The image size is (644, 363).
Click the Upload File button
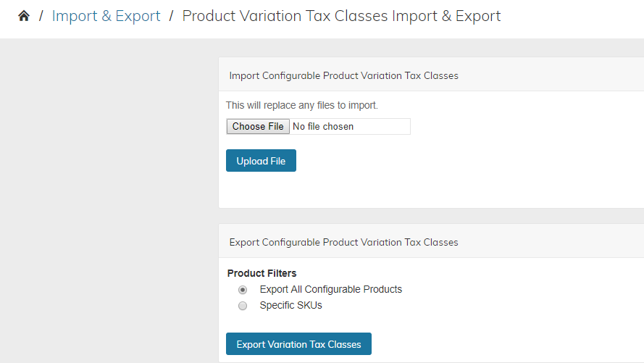click(261, 161)
